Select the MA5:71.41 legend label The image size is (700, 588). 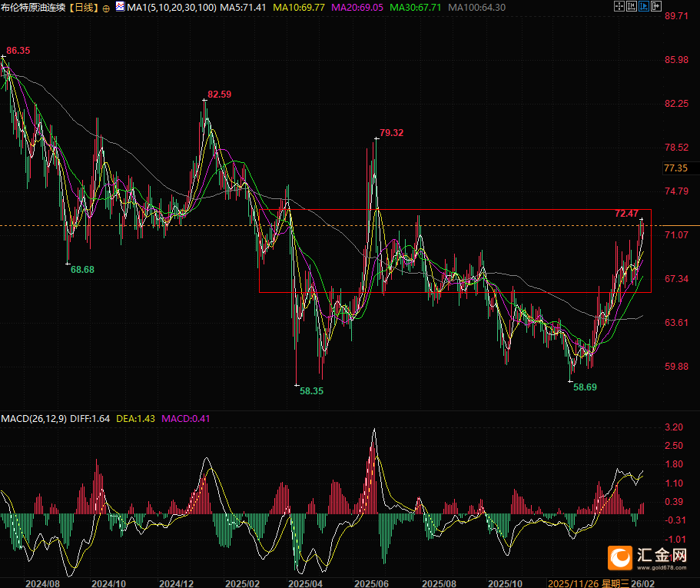pyautogui.click(x=244, y=8)
